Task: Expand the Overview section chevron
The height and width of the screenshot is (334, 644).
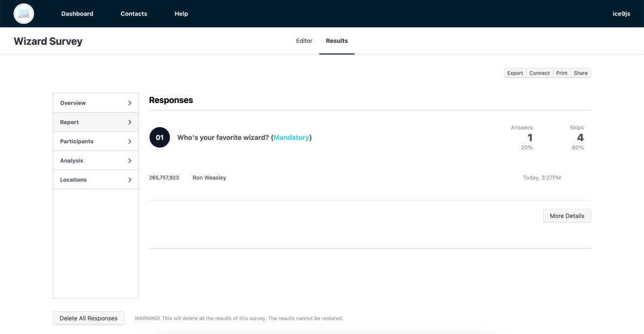Action: coord(129,103)
